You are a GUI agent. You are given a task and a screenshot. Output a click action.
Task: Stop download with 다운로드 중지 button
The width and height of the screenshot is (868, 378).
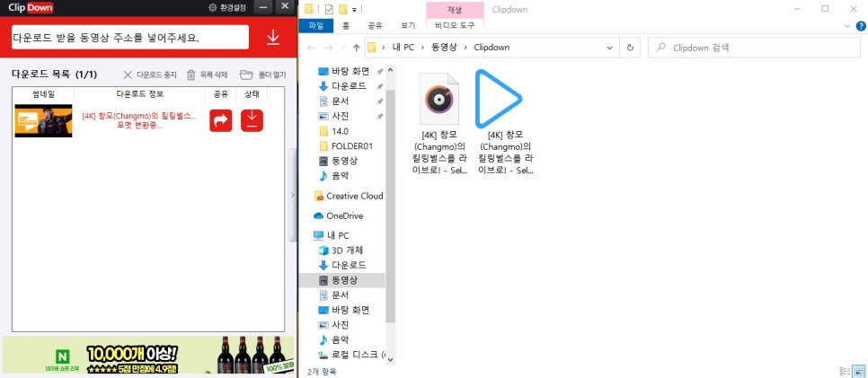click(149, 75)
